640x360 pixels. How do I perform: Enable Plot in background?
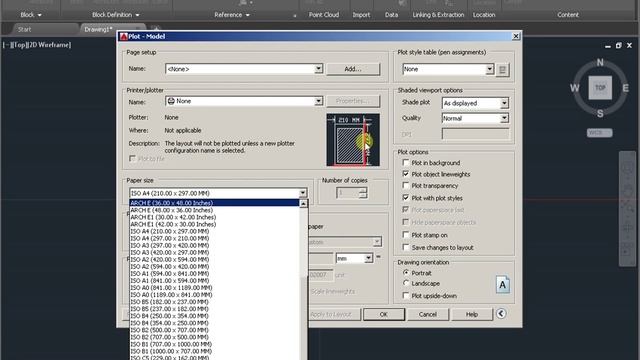[x=406, y=162]
